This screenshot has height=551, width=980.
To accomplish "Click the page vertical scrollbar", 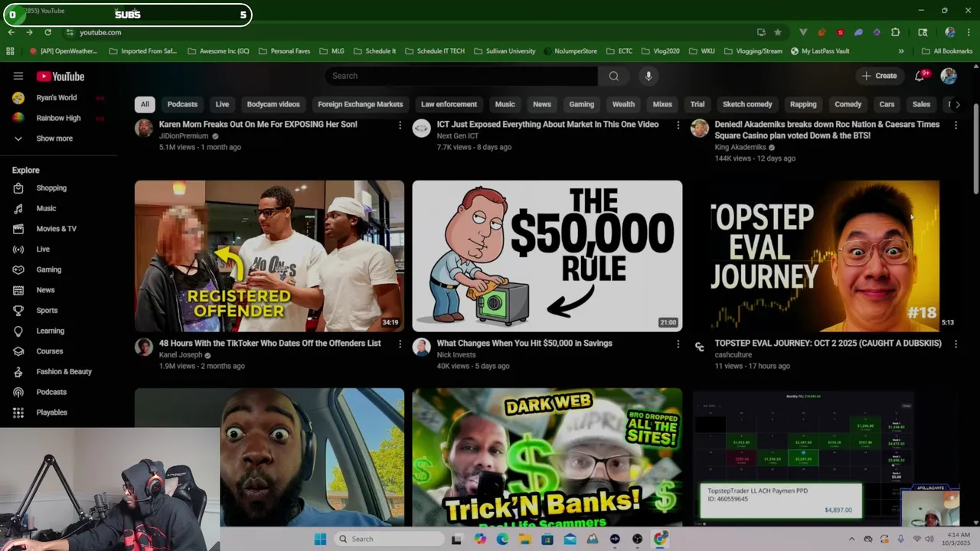I will pos(975,149).
